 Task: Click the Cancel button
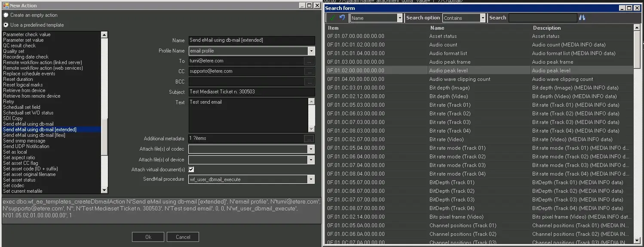(183, 237)
